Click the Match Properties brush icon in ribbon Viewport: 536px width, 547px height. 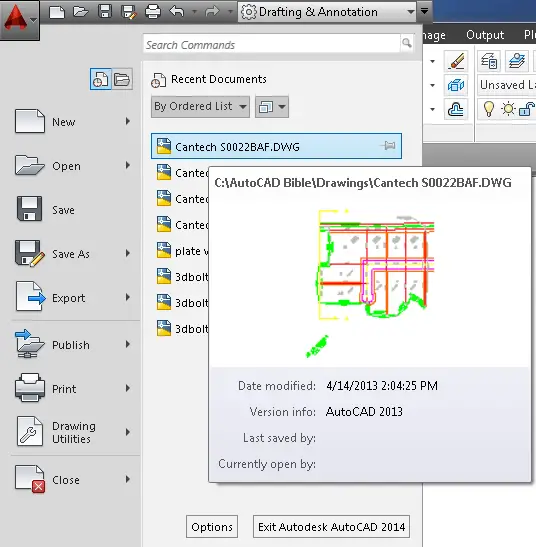[456, 61]
